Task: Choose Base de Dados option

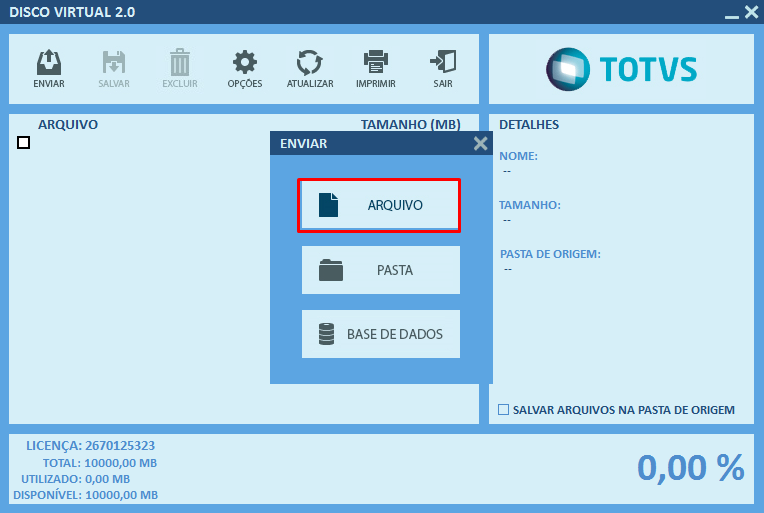Action: click(381, 334)
